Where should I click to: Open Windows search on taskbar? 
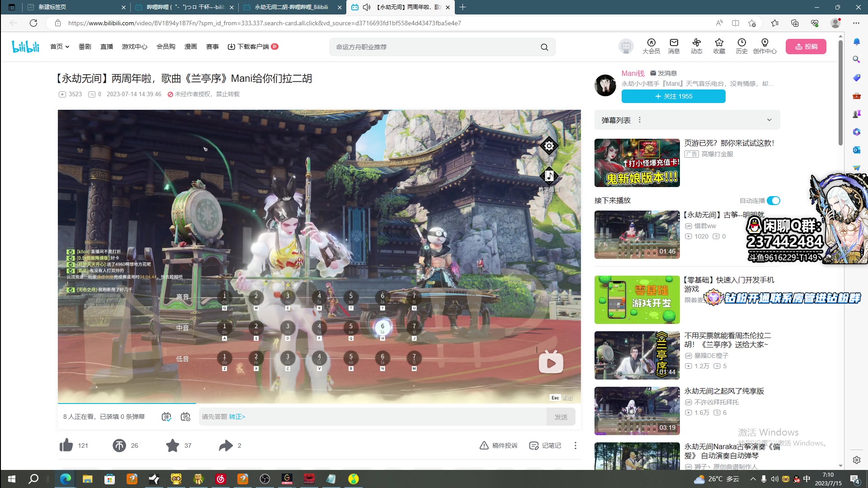pyautogui.click(x=33, y=479)
